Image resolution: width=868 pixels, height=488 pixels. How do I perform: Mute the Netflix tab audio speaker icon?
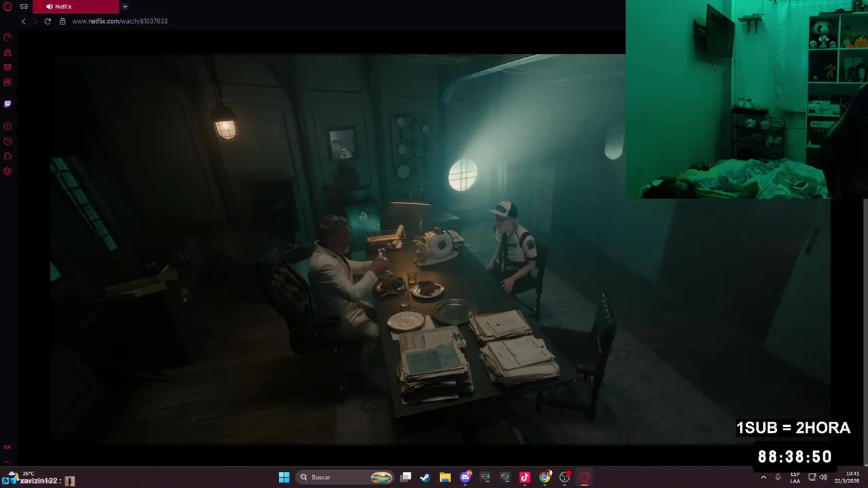click(49, 7)
